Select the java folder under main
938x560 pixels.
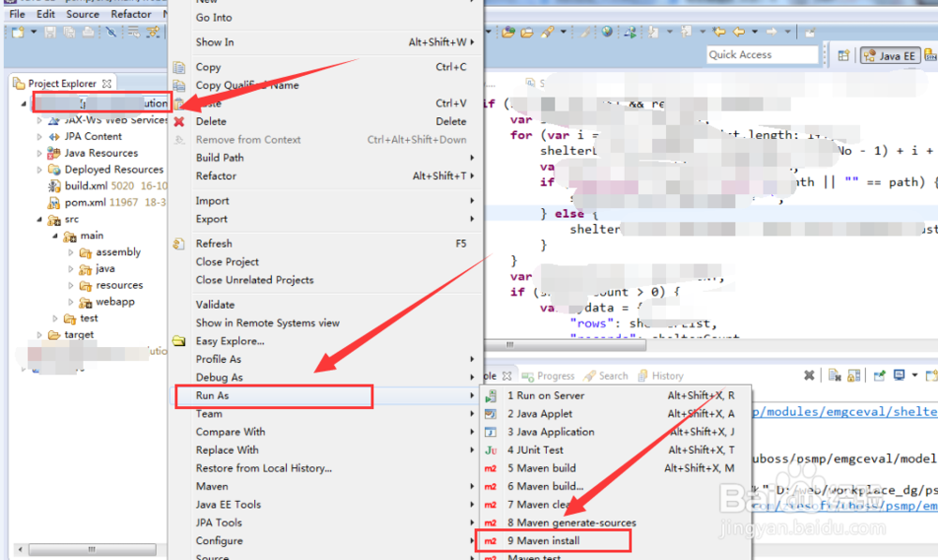pos(105,268)
